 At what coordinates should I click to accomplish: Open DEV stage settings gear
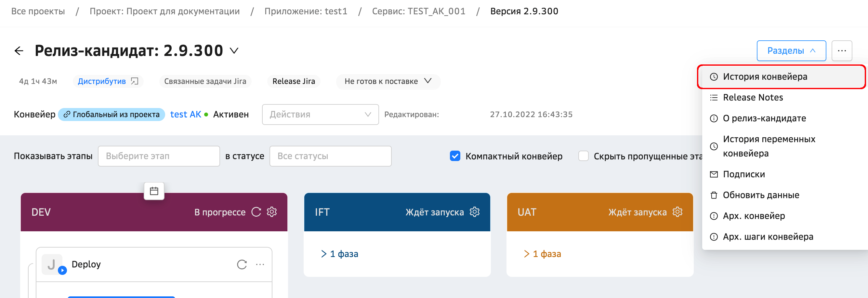tap(271, 212)
